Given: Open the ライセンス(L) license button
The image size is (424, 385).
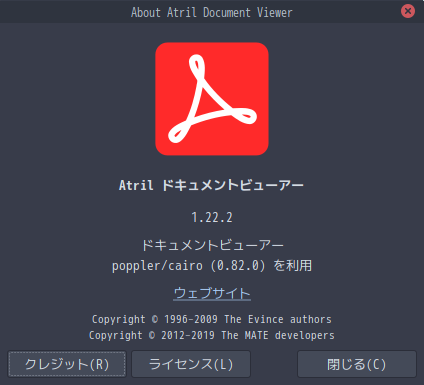Looking at the screenshot, I should [191, 364].
